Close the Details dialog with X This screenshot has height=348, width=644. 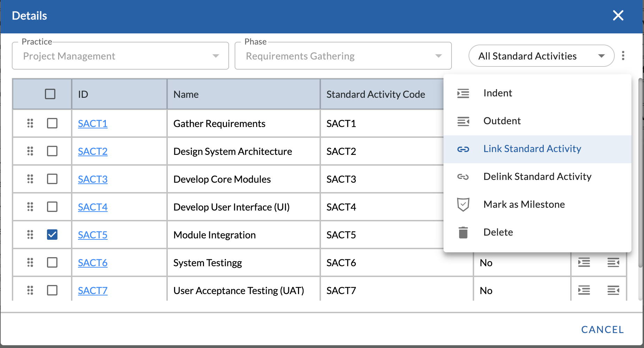point(618,16)
